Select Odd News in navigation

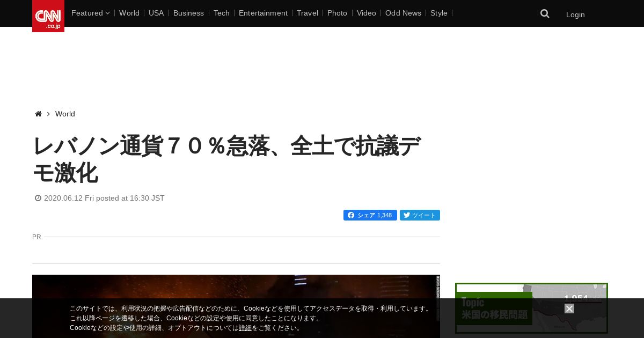pyautogui.click(x=403, y=13)
